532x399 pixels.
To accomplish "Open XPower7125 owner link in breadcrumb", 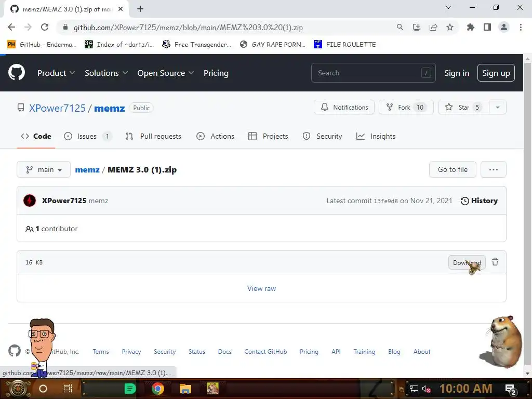I will pyautogui.click(x=57, y=108).
